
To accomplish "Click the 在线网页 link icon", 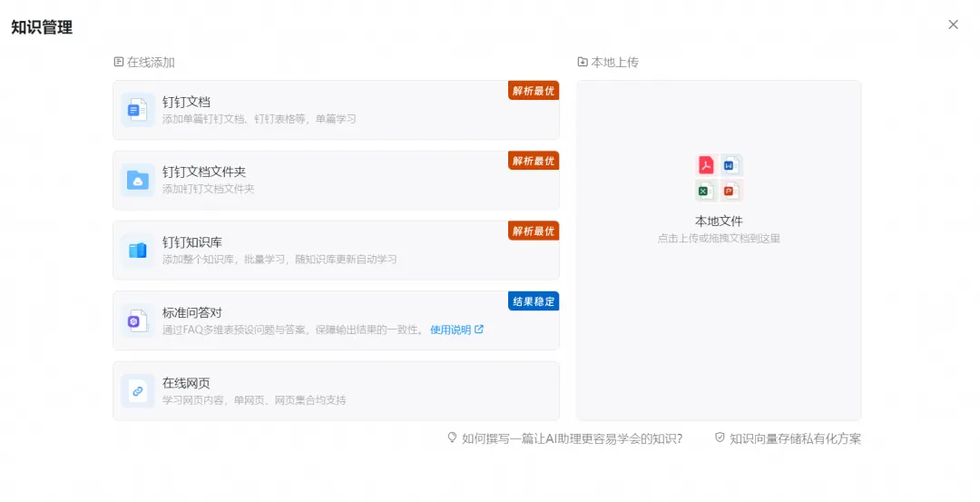I will point(138,390).
